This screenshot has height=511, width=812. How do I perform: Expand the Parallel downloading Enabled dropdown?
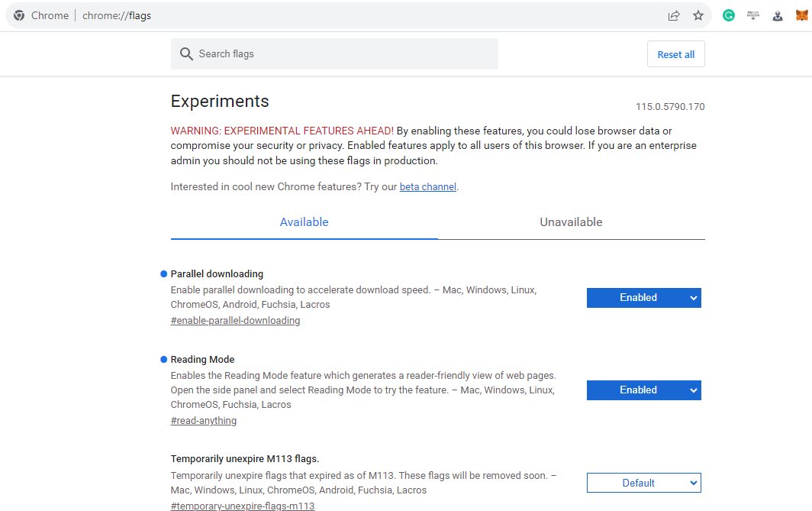(x=643, y=297)
